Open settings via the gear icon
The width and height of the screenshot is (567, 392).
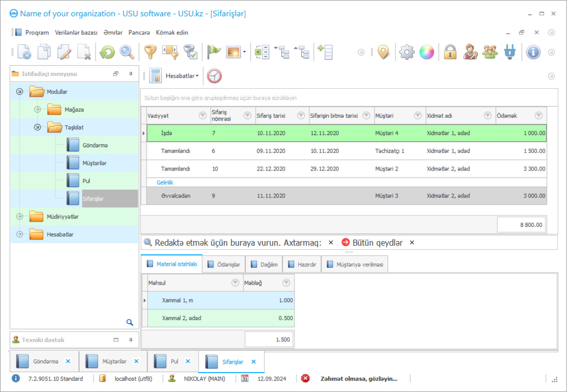407,52
